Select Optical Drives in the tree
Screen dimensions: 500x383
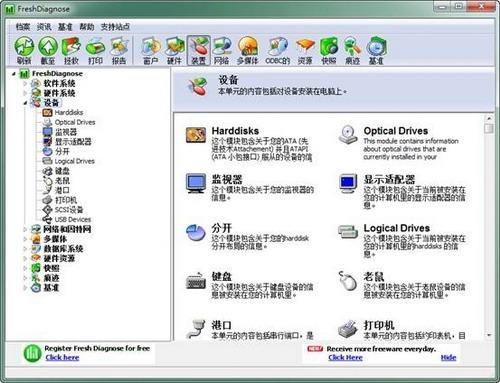[x=75, y=122]
